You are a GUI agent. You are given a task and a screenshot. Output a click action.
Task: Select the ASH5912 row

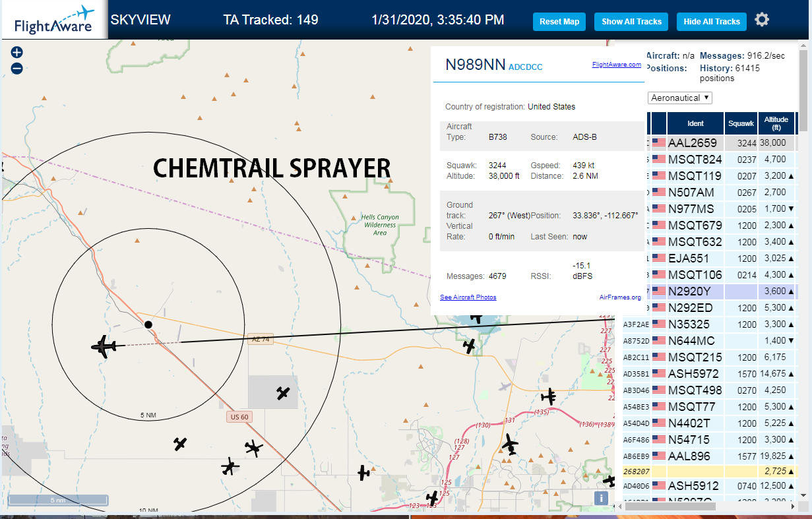(x=709, y=487)
